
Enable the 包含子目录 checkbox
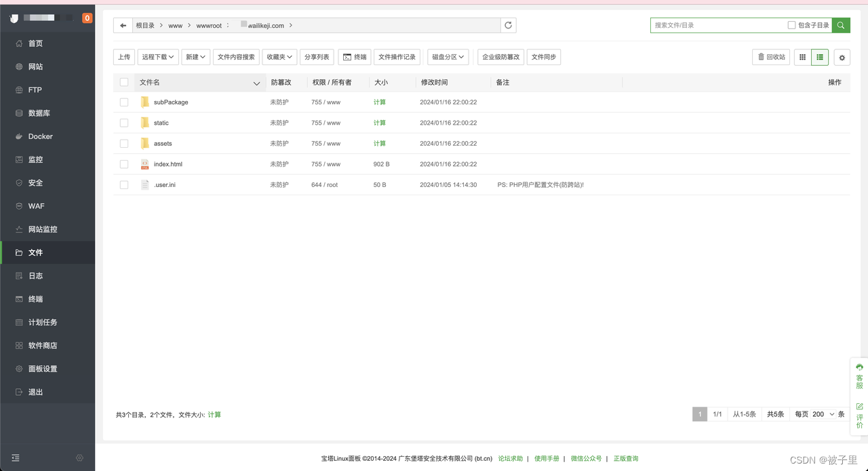pos(791,25)
